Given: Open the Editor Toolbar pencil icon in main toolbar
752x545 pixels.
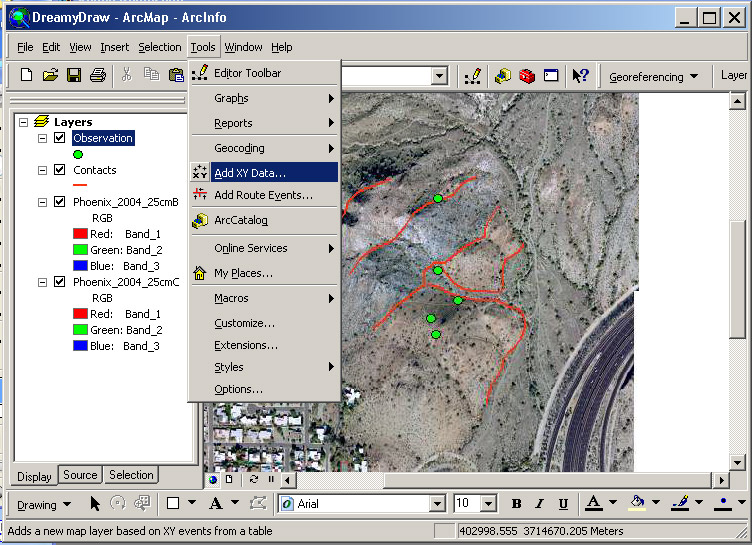Looking at the screenshot, I should [473, 76].
